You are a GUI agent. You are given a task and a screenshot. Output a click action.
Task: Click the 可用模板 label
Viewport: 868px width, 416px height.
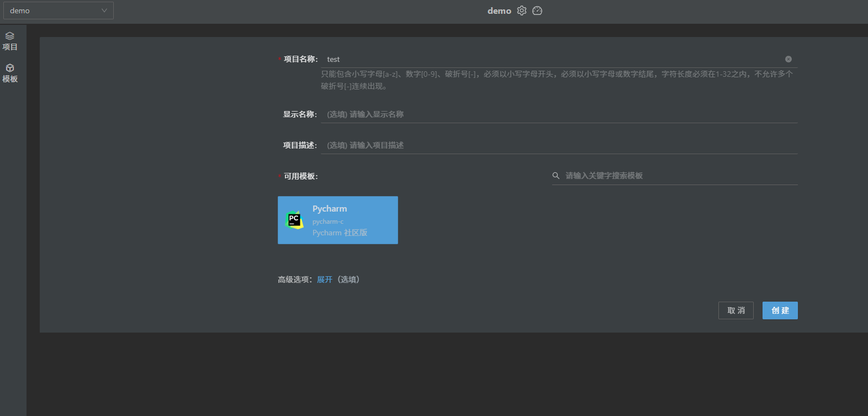[300, 176]
